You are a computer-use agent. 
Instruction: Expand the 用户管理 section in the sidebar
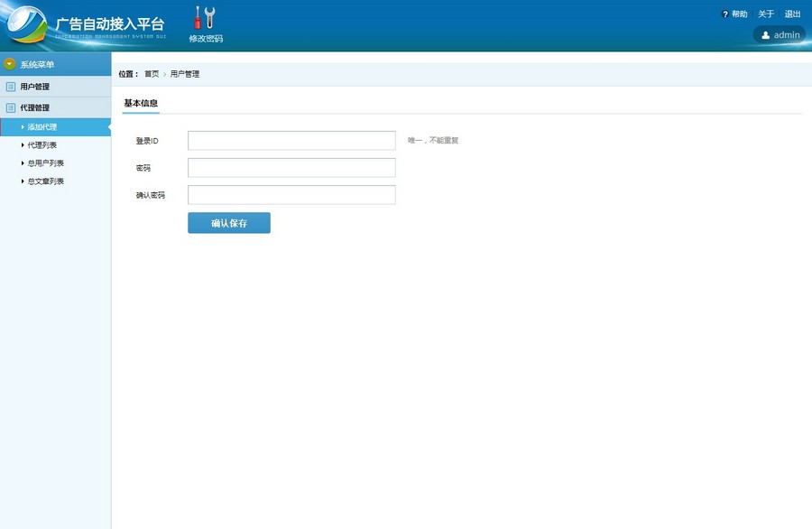coord(35,87)
